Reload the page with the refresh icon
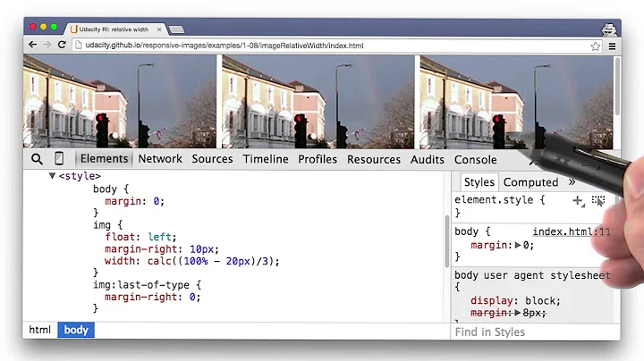The image size is (644, 361). [62, 45]
